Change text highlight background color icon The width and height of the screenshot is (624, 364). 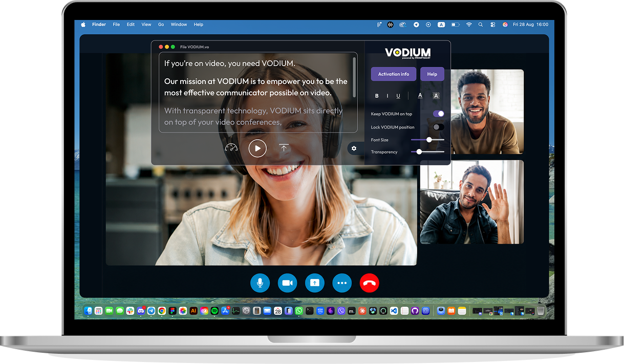[x=436, y=96]
